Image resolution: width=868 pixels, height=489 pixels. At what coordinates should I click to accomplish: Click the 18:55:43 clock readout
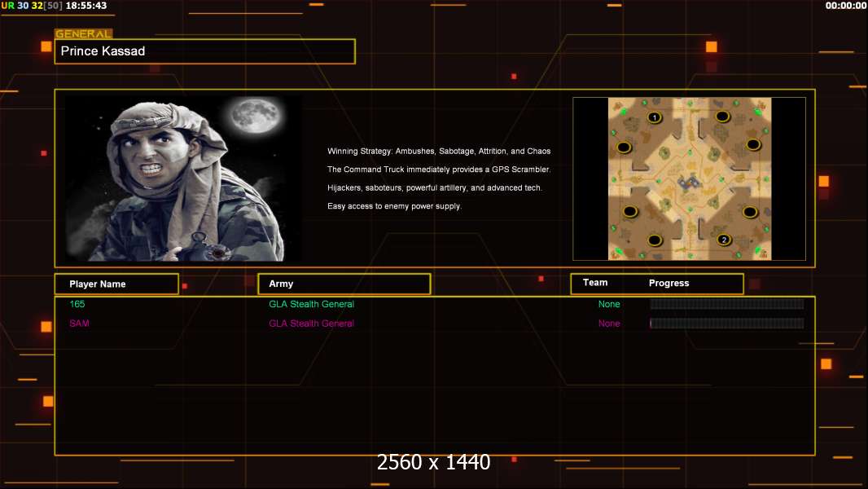click(x=86, y=6)
